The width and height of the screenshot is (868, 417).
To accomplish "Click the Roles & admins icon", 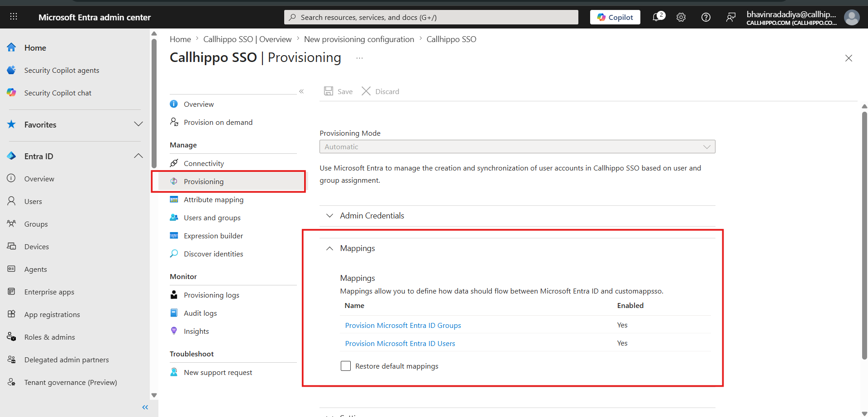I will tap(11, 336).
